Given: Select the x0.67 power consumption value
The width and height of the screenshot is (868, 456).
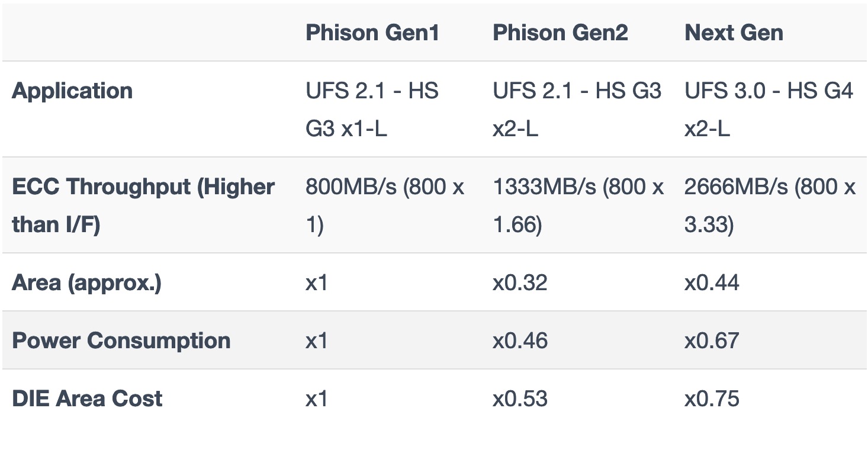Looking at the screenshot, I should [x=712, y=341].
